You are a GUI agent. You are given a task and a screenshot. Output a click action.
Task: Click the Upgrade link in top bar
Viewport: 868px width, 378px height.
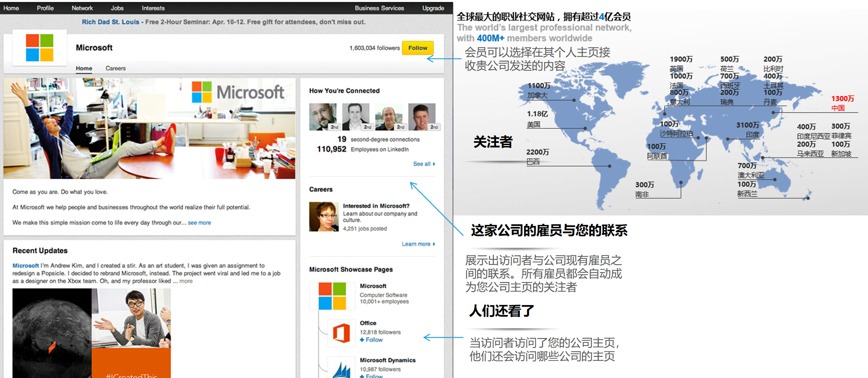433,8
